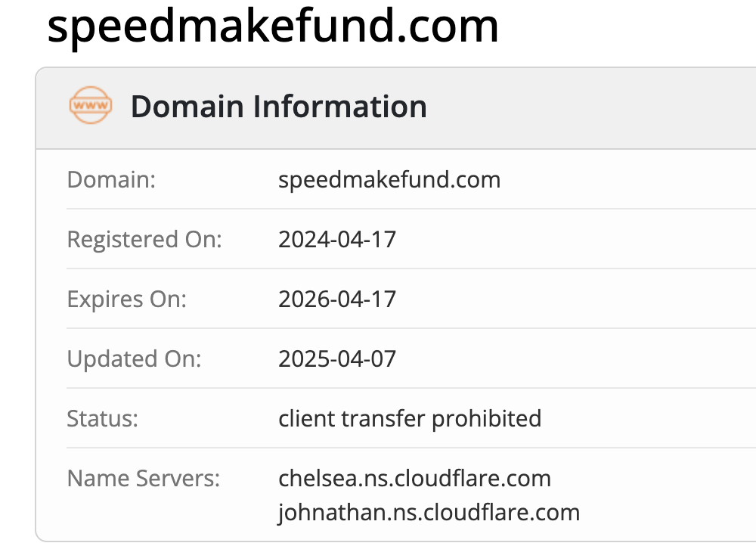Viewport: 756px width, 543px height.
Task: Open the chelsea.ns.cloudflare.com name server
Action: (x=414, y=478)
